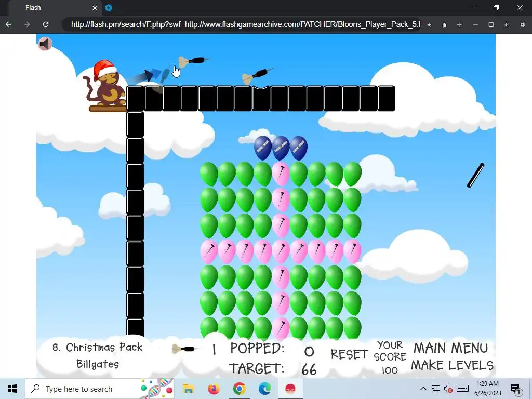
Task: Click the leftmost blue balloon
Action: [262, 148]
